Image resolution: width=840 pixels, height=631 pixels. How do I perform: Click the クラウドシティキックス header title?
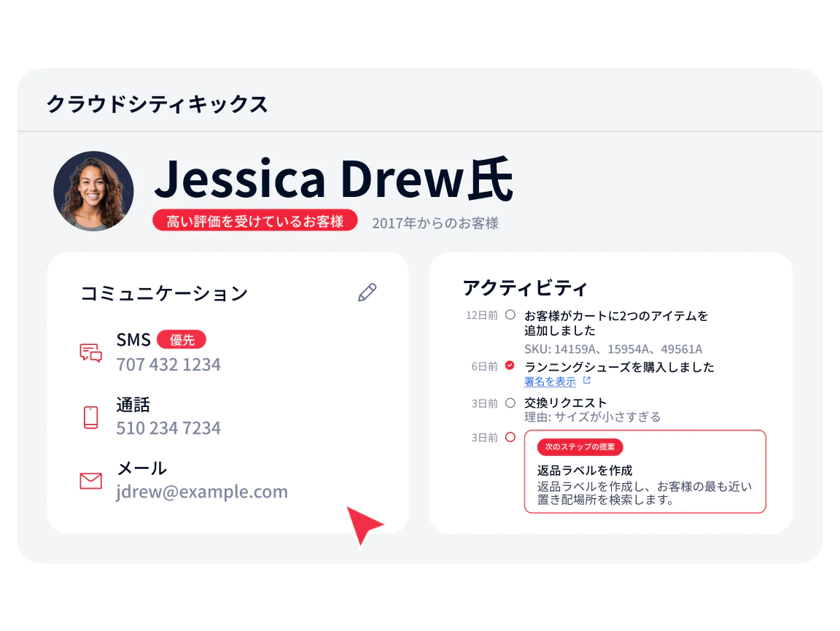[x=157, y=104]
